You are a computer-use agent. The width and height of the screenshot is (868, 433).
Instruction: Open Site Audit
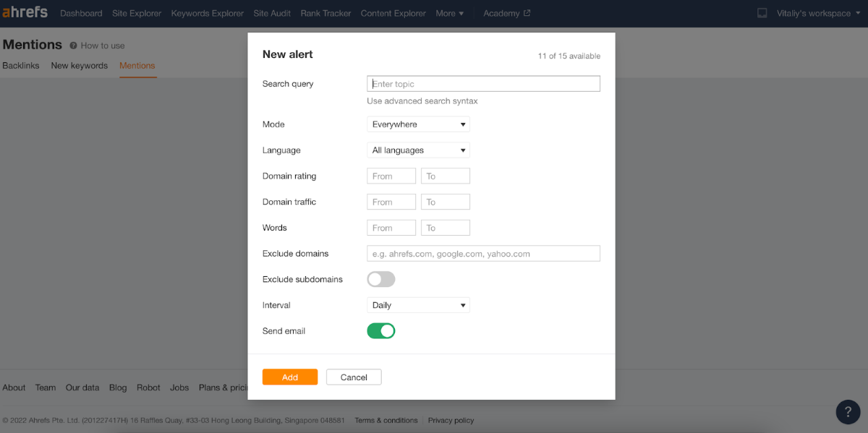point(272,13)
